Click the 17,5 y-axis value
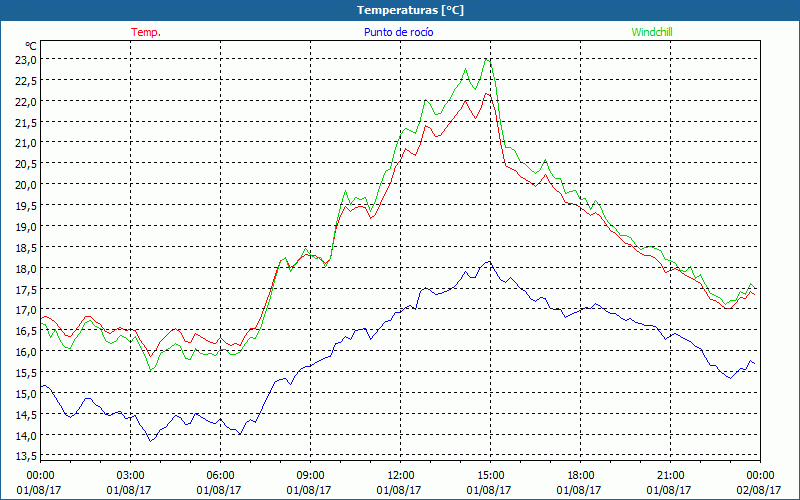Image resolution: width=800 pixels, height=500 pixels. (x=27, y=289)
